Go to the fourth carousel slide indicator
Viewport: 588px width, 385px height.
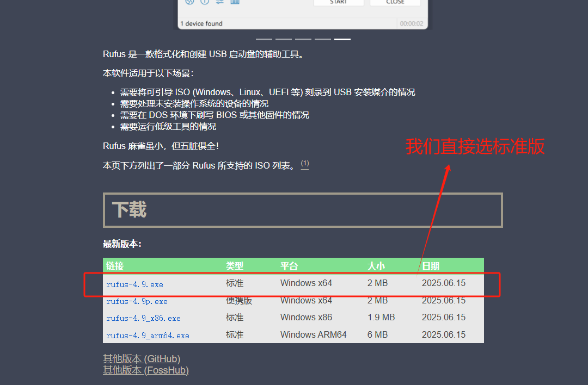pyautogui.click(x=322, y=39)
